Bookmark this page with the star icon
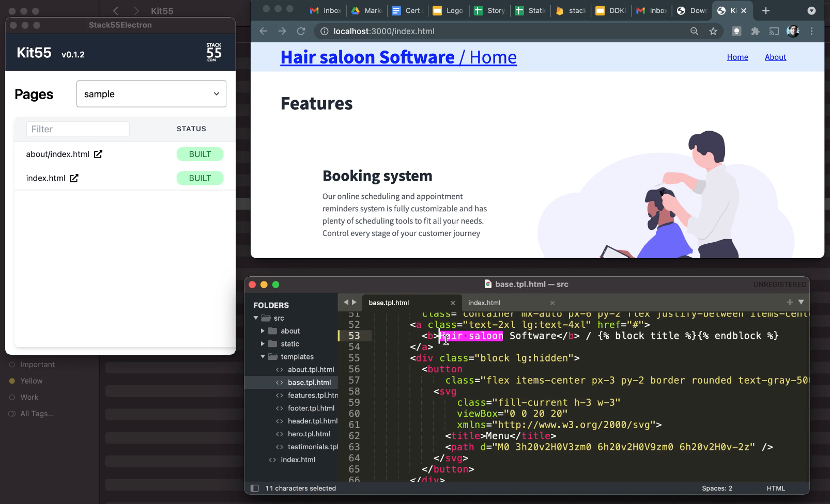Screen dimensions: 830x504 click(x=713, y=31)
